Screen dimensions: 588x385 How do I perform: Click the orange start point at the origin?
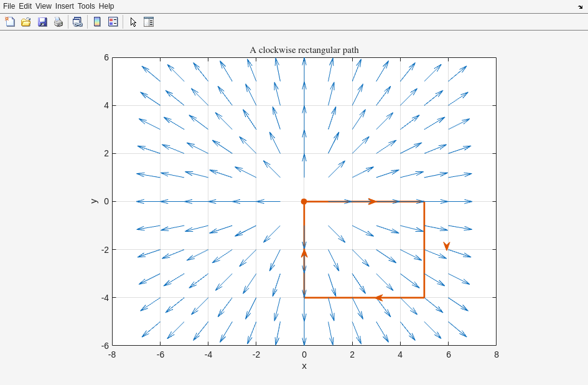[x=304, y=201]
